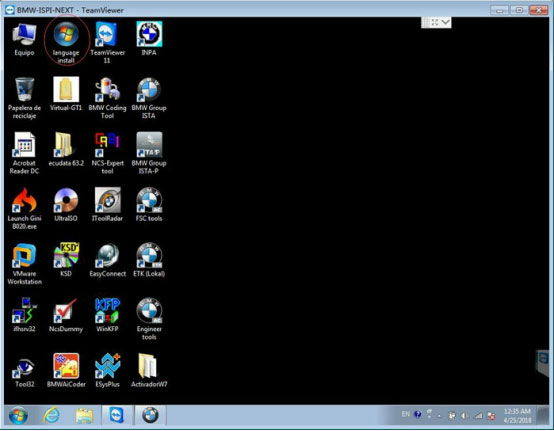
Task: Click the Papelera de reciclaje icon
Action: point(24,99)
